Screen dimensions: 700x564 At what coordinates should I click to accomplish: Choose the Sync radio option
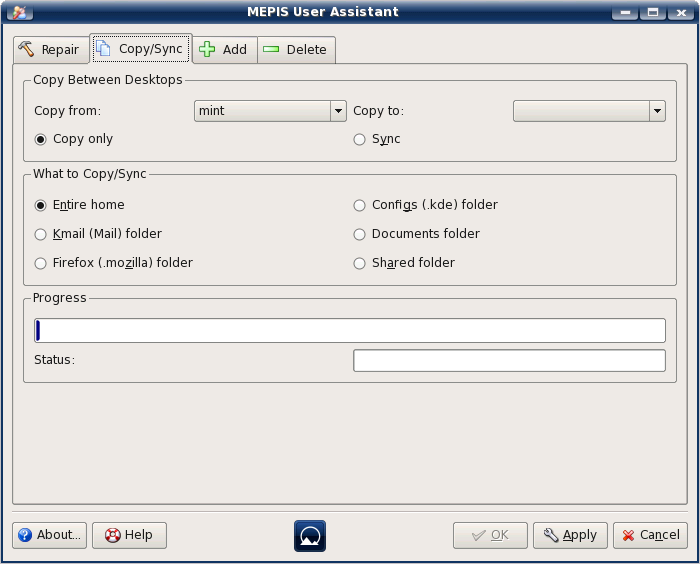(x=360, y=139)
